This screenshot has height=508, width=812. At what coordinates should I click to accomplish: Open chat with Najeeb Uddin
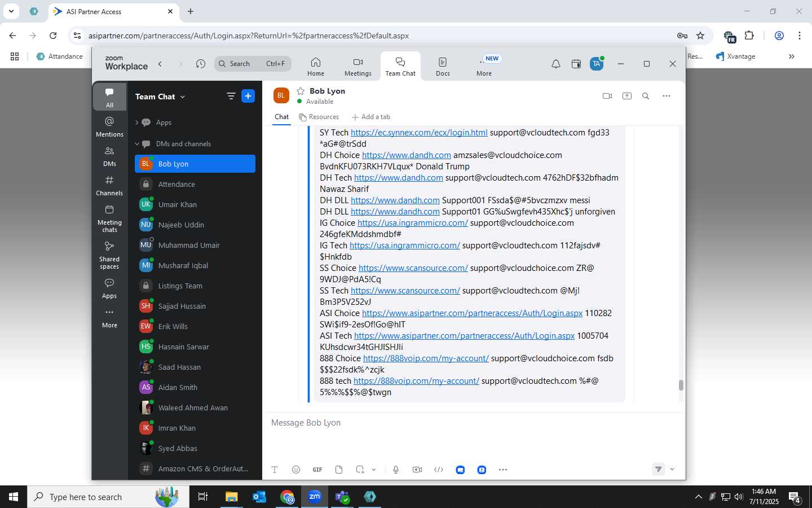pos(195,225)
